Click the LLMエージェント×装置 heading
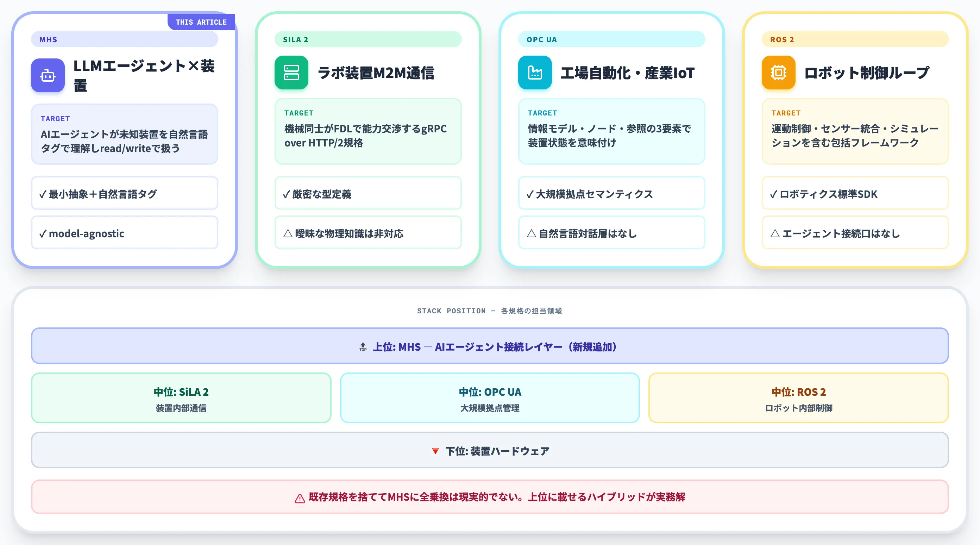 [144, 75]
